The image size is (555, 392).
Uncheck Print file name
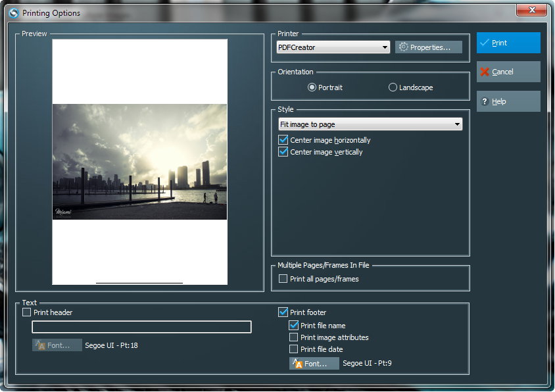coord(294,326)
